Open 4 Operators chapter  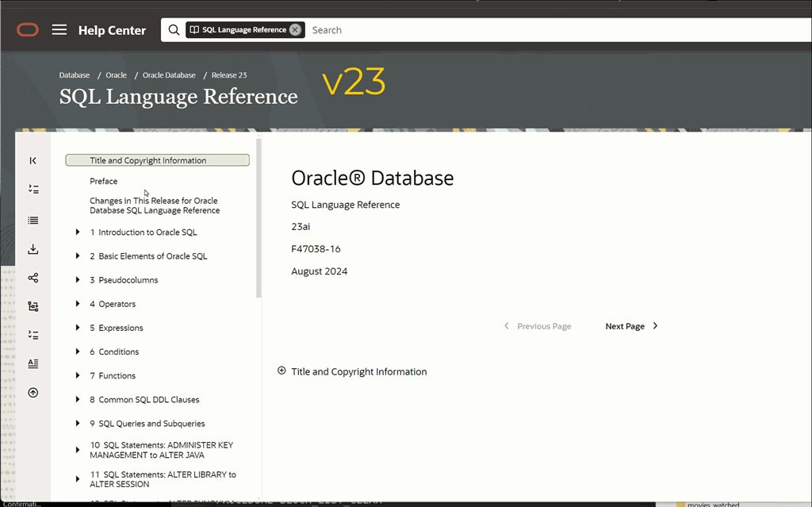click(x=113, y=304)
